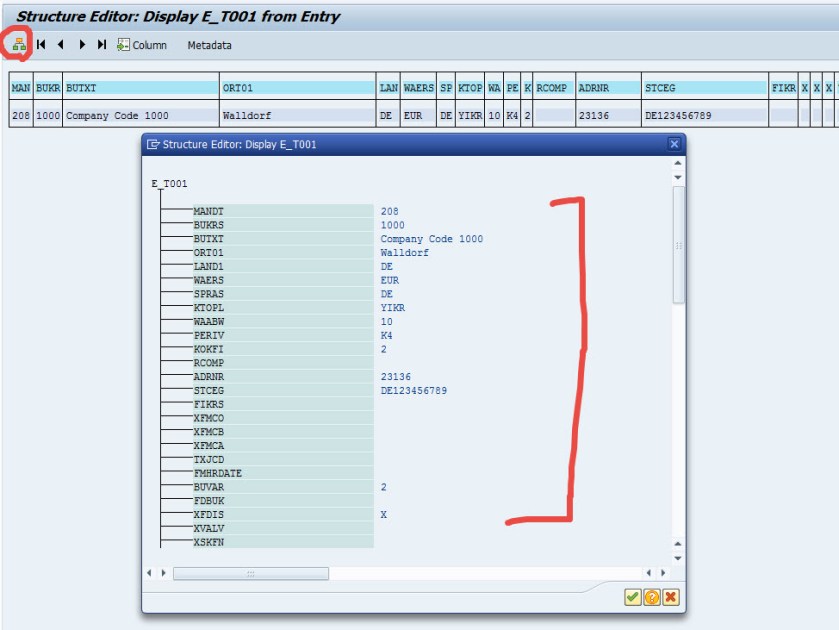Viewport: 839px width, 630px height.
Task: Click the WAERS column header in the table
Action: pos(418,88)
